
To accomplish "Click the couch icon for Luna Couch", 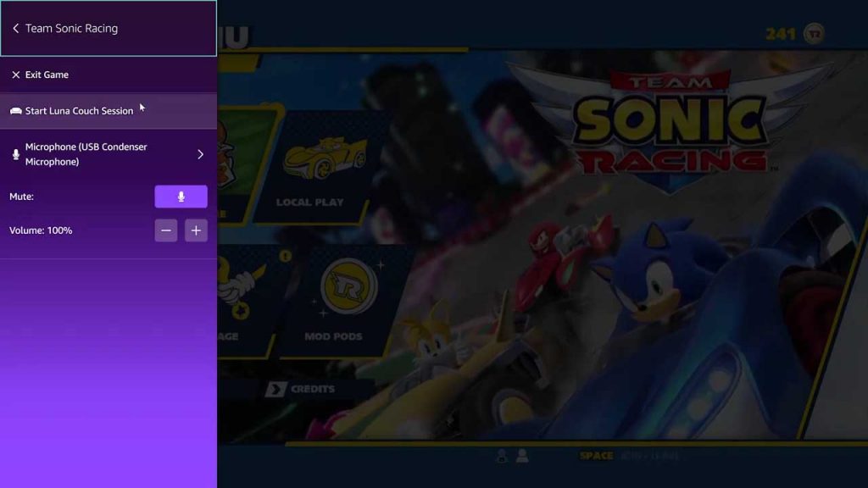I will (x=15, y=111).
